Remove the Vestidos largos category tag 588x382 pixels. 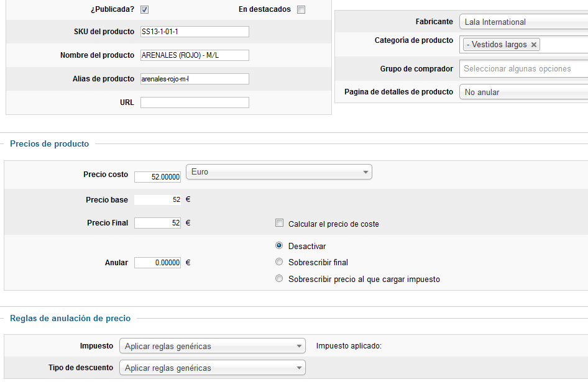click(534, 45)
